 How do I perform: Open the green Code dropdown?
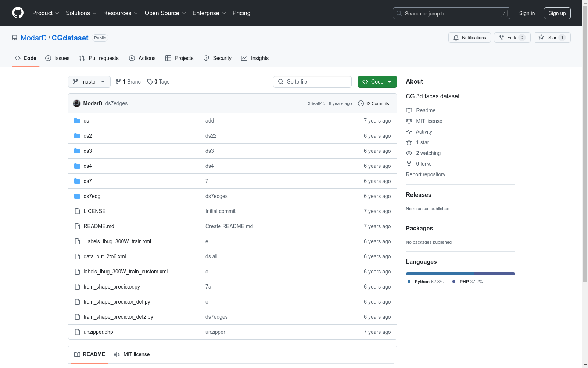(x=377, y=82)
